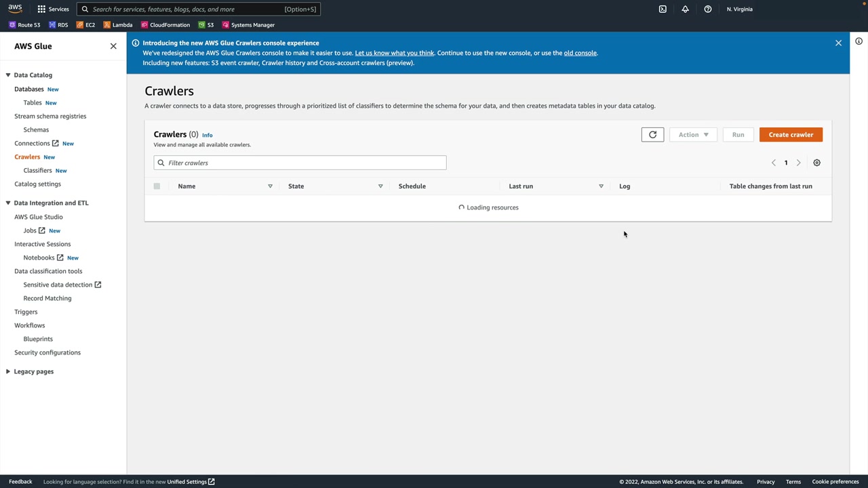This screenshot has height=488, width=868.
Task: Open the Terms footer link
Action: [793, 482]
